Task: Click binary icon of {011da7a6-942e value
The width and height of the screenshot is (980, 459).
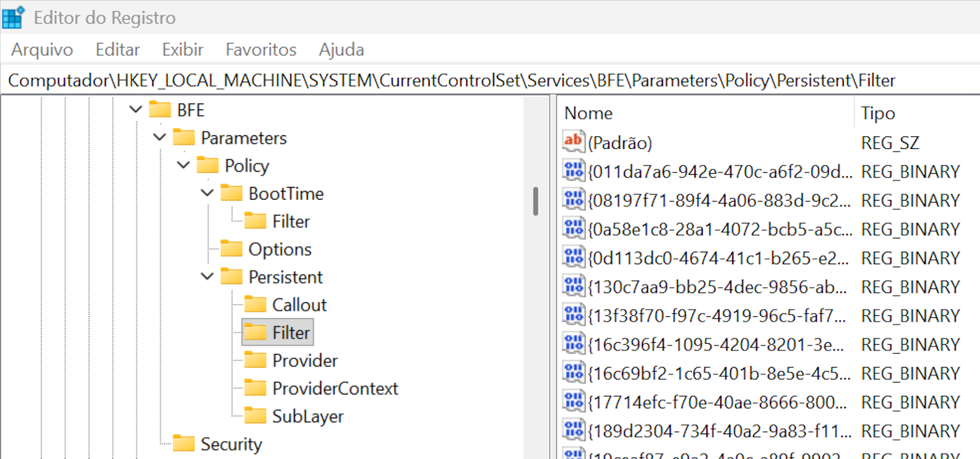Action: [x=574, y=170]
